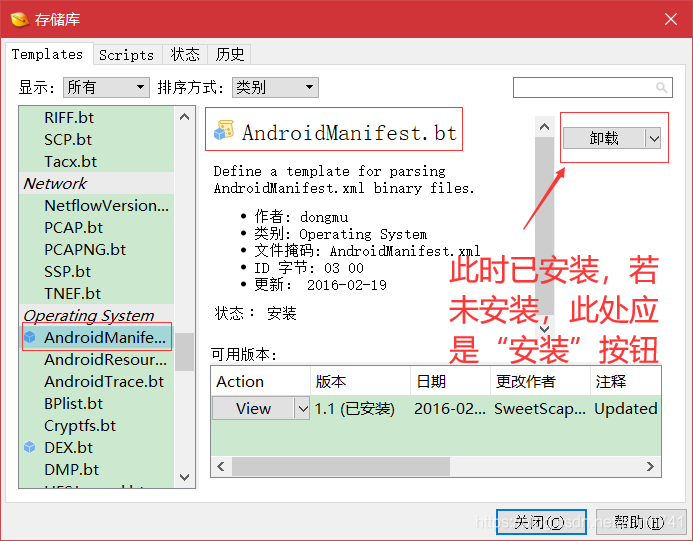Viewport: 693px width, 541px height.
Task: Select AndroidTrace.bt template
Action: point(96,381)
